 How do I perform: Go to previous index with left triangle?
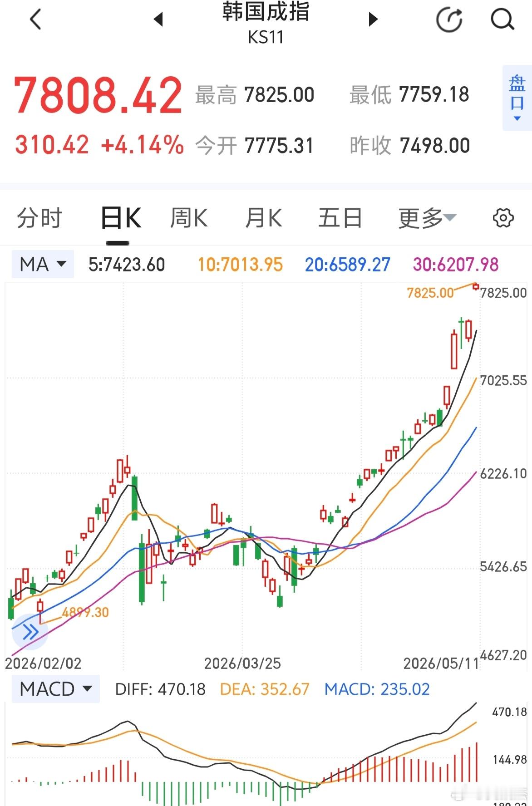point(158,20)
